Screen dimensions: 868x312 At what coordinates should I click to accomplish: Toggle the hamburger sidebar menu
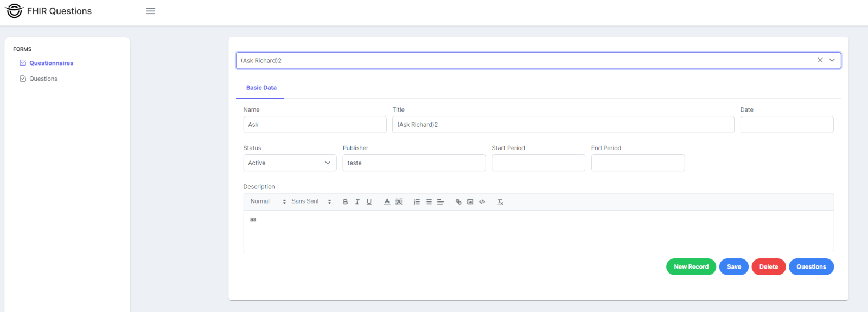[151, 11]
